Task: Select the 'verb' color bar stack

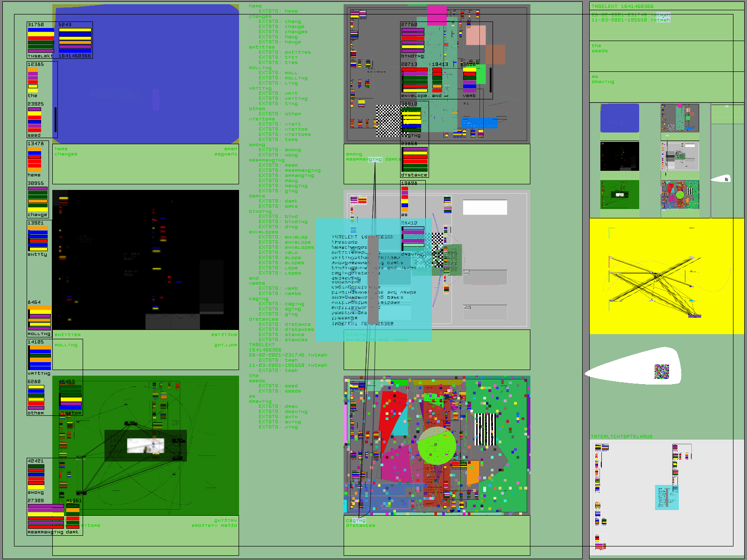Action: (470, 81)
